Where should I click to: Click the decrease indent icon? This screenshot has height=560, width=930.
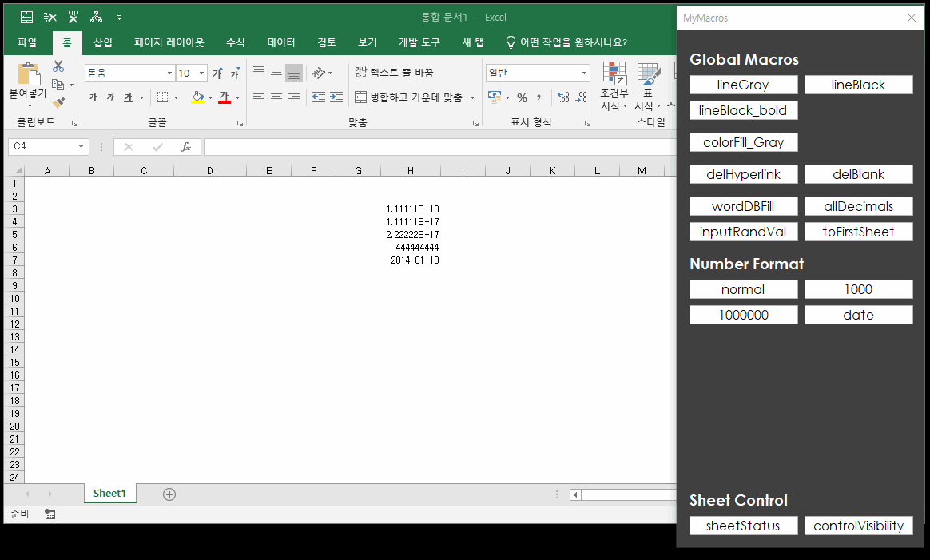[x=319, y=97]
